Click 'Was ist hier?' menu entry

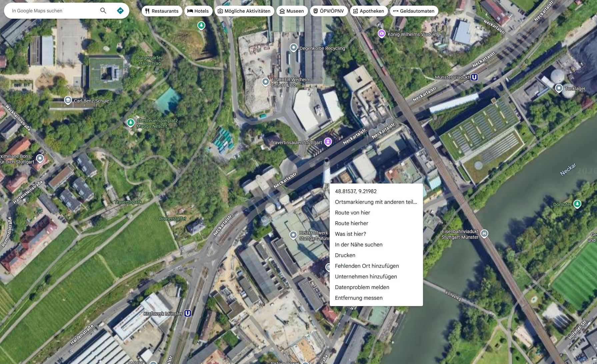point(350,234)
